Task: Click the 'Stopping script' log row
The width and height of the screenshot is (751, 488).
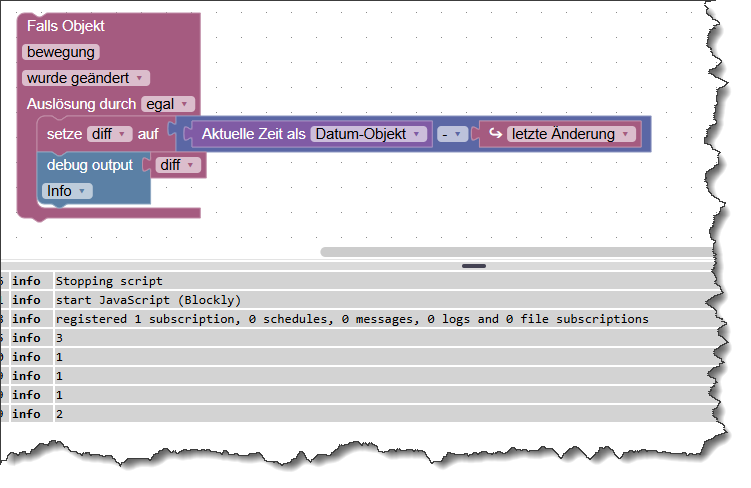Action: 359,281
